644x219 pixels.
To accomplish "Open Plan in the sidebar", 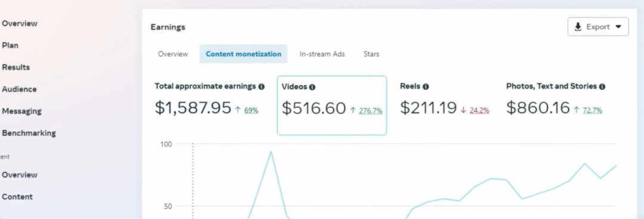I will tap(10, 45).
